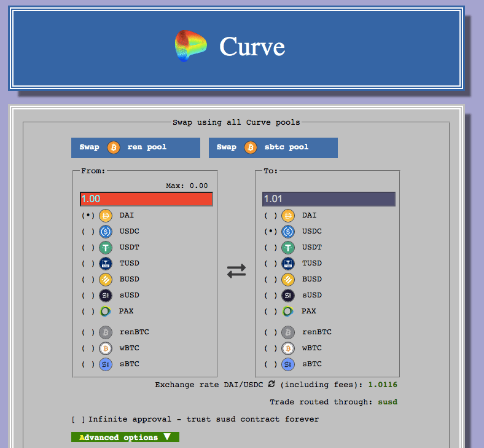Select the USDC radio button in From

click(88, 232)
